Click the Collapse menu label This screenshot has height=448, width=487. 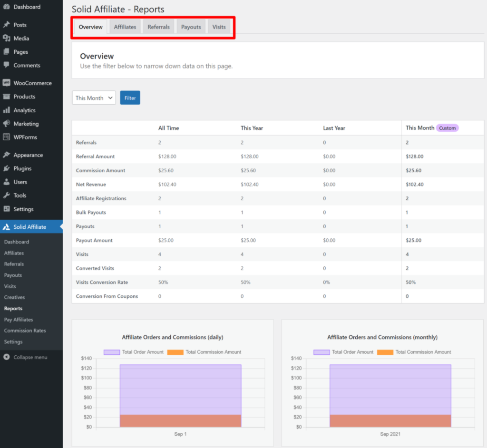pyautogui.click(x=30, y=357)
